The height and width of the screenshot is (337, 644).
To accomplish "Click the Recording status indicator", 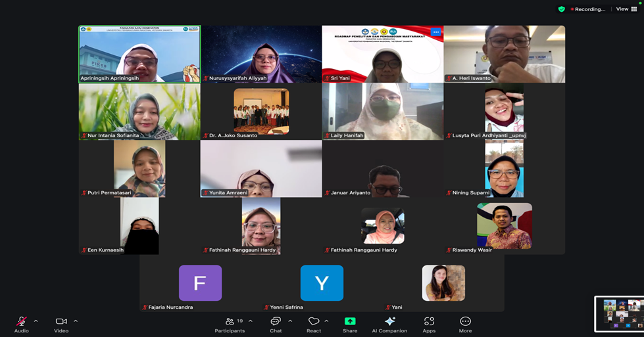I will (588, 9).
